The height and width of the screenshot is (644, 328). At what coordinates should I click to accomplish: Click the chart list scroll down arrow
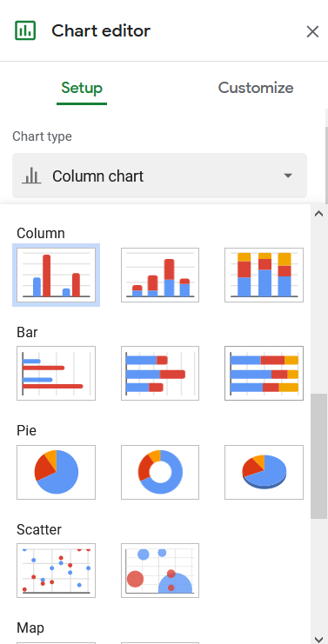[x=318, y=639]
